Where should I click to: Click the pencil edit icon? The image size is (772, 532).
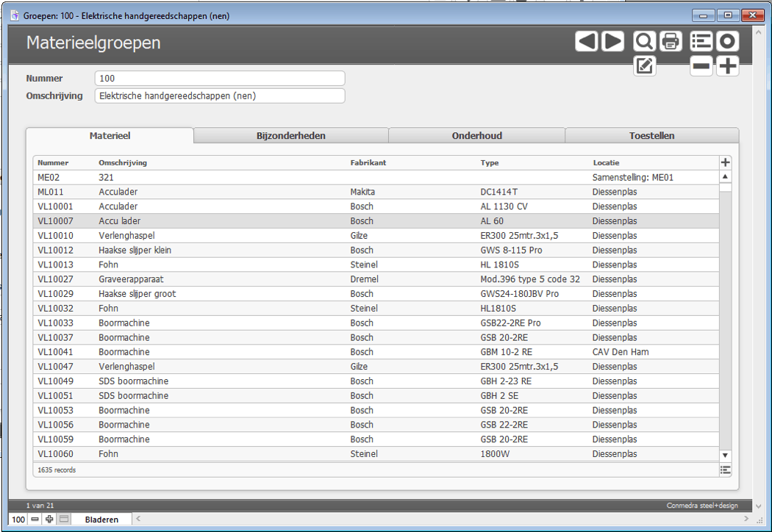[644, 66]
